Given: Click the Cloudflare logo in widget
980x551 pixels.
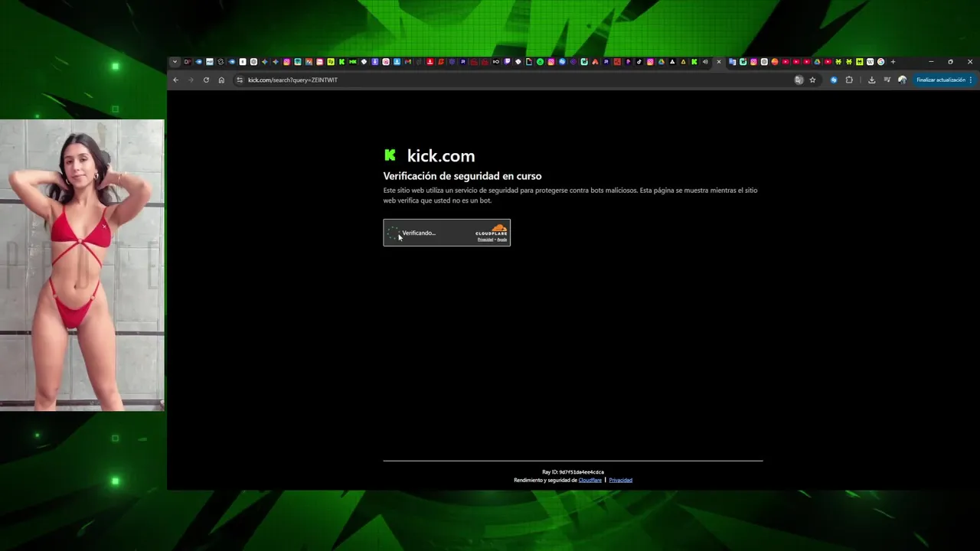Looking at the screenshot, I should click(x=492, y=230).
